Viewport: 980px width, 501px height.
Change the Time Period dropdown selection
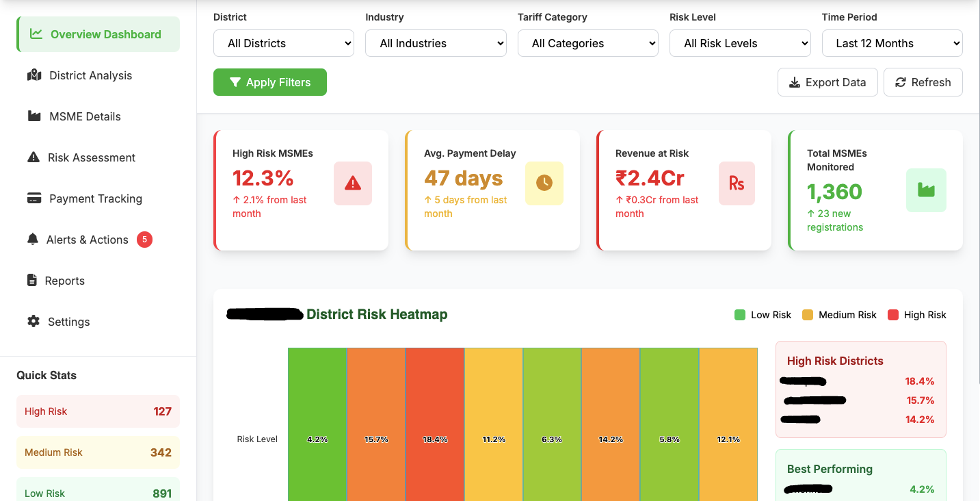point(892,43)
